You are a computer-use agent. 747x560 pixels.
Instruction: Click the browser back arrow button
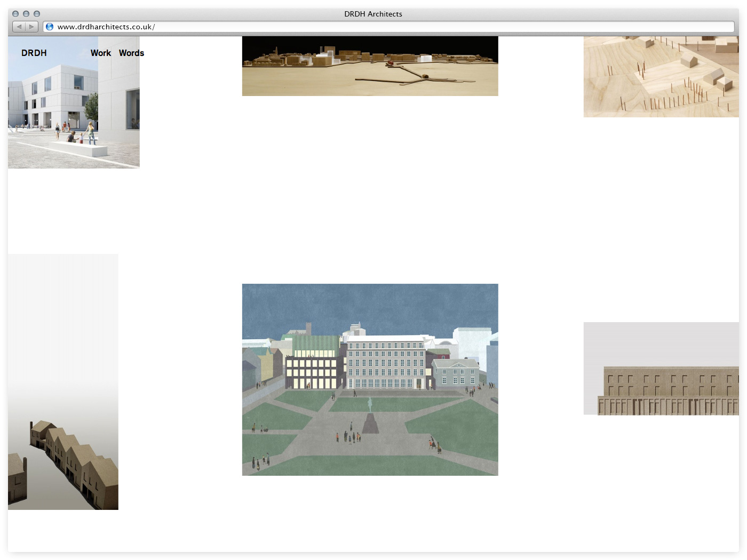[19, 27]
